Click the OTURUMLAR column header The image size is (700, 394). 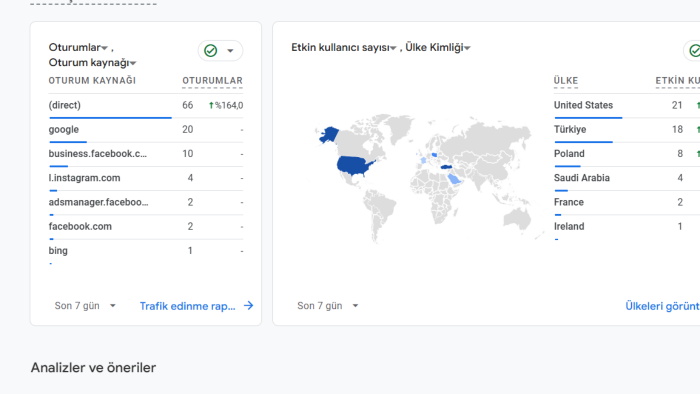(x=212, y=81)
